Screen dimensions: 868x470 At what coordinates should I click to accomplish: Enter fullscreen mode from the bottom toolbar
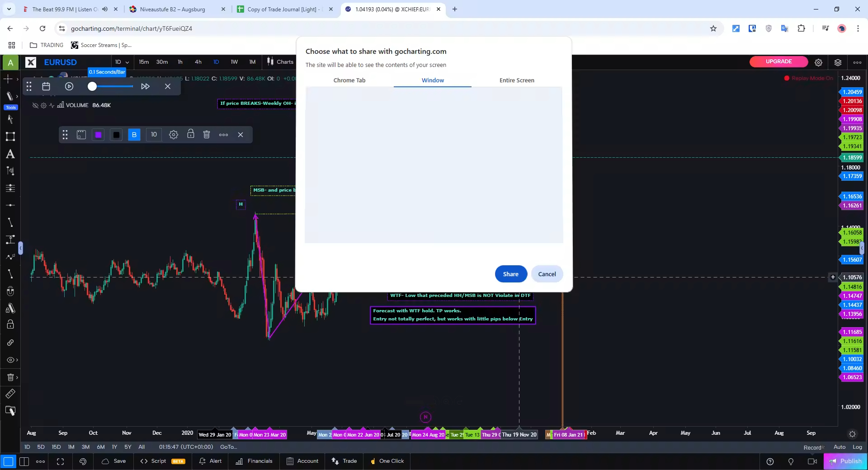click(x=60, y=462)
